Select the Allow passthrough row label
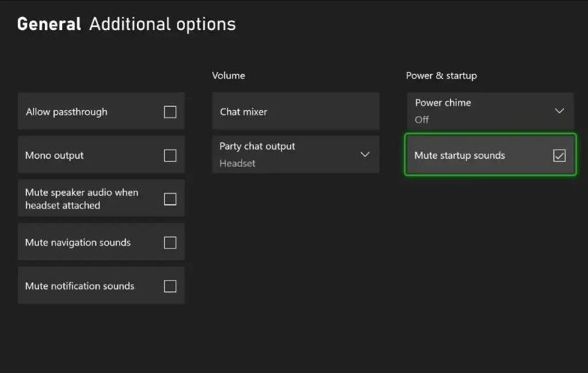 tap(66, 112)
